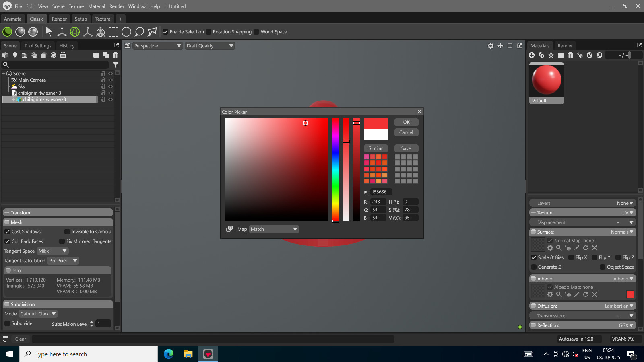The width and height of the screenshot is (644, 362).
Task: Uncheck Cast Shadows option
Action: 7,232
